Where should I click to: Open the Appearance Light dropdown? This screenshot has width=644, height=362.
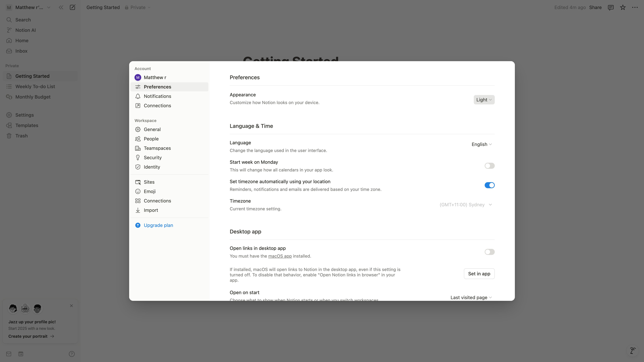coord(484,100)
